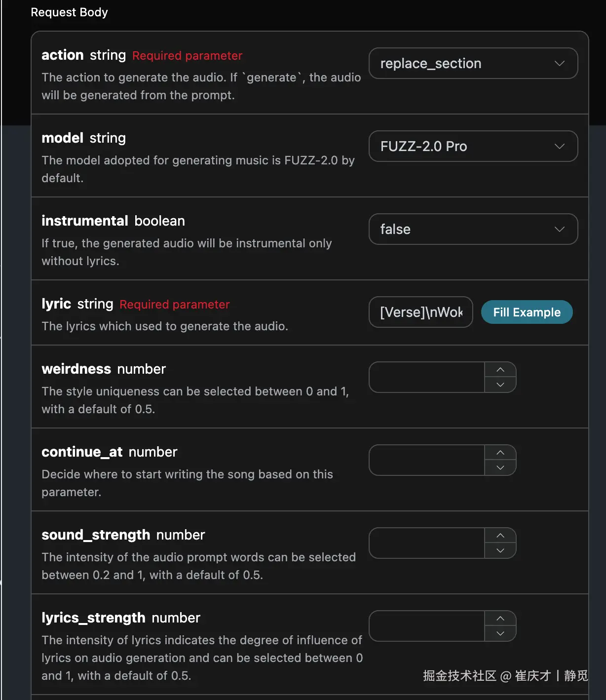Screen dimensions: 606x700
Task: Click the weirdness number input field
Action: pyautogui.click(x=427, y=377)
